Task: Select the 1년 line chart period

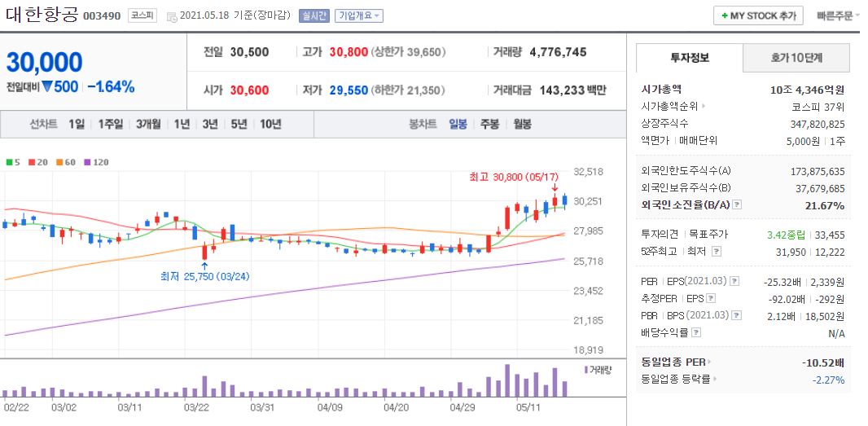Action: (x=182, y=124)
